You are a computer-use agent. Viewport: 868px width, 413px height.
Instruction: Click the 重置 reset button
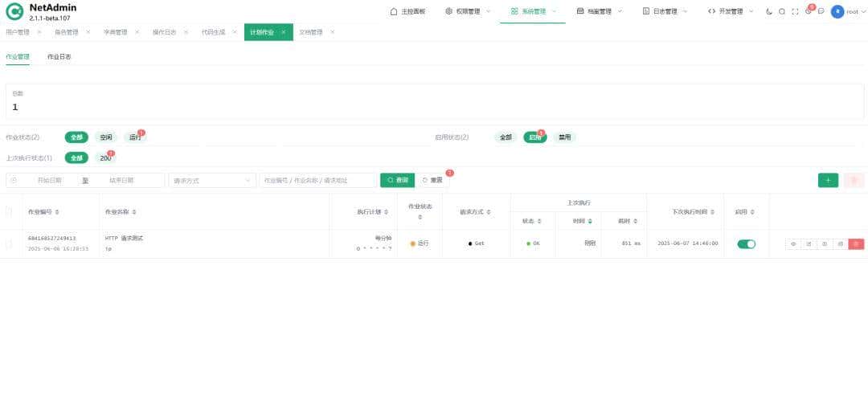pyautogui.click(x=433, y=181)
